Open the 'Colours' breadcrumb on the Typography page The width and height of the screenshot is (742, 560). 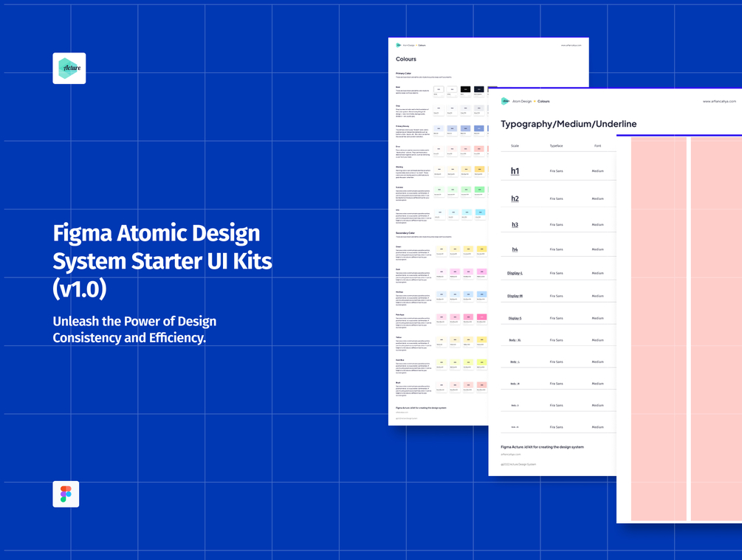(x=543, y=101)
